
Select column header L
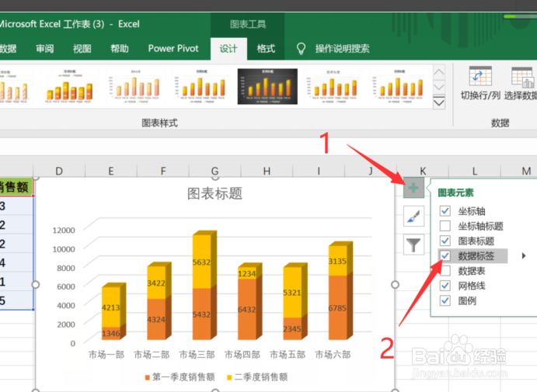475,171
